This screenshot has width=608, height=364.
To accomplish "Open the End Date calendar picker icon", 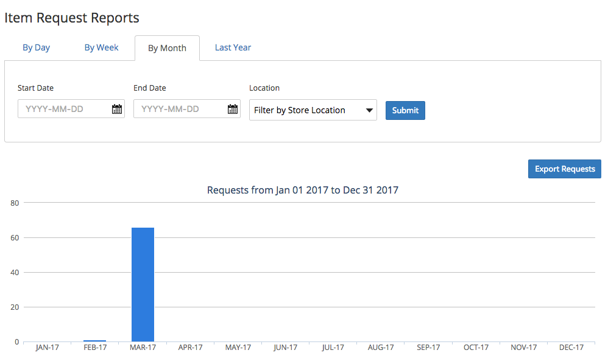I will pos(232,108).
